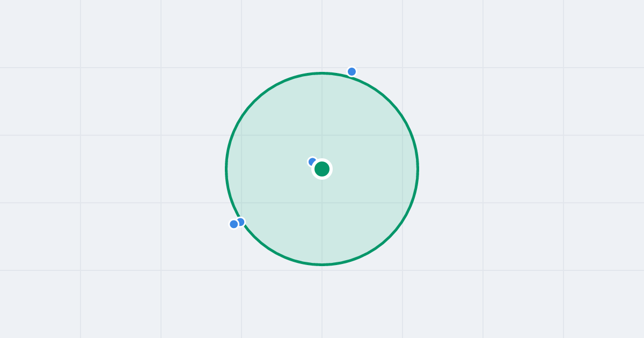The width and height of the screenshot is (644, 338).
Task: Click the bottommost point of the green circle outline
Action: [x=322, y=264]
